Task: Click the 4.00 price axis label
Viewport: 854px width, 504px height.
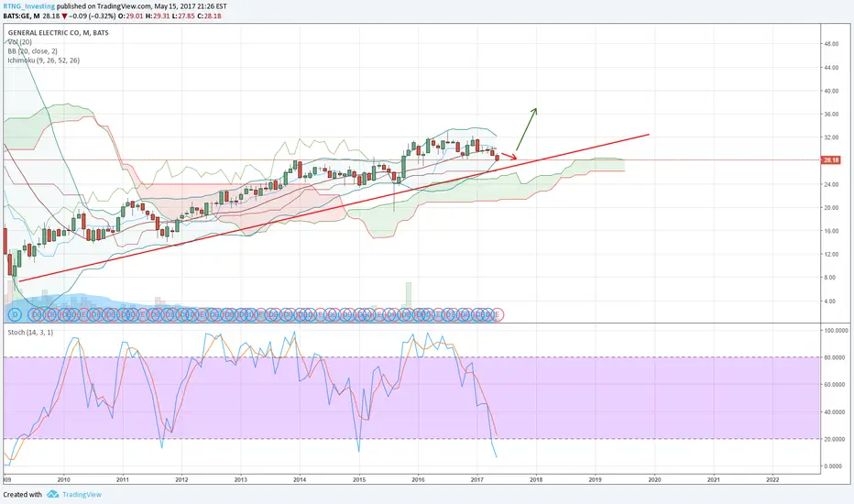Action: tap(829, 301)
